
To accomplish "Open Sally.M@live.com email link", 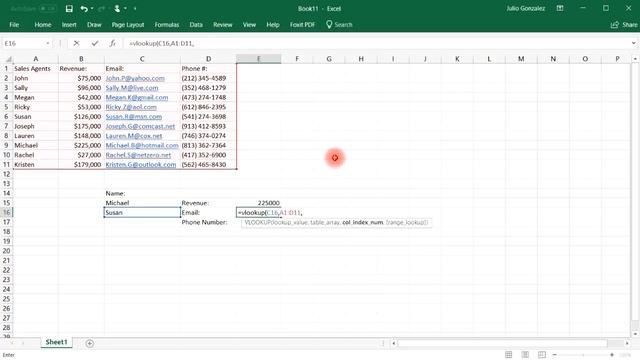I will click(x=131, y=88).
